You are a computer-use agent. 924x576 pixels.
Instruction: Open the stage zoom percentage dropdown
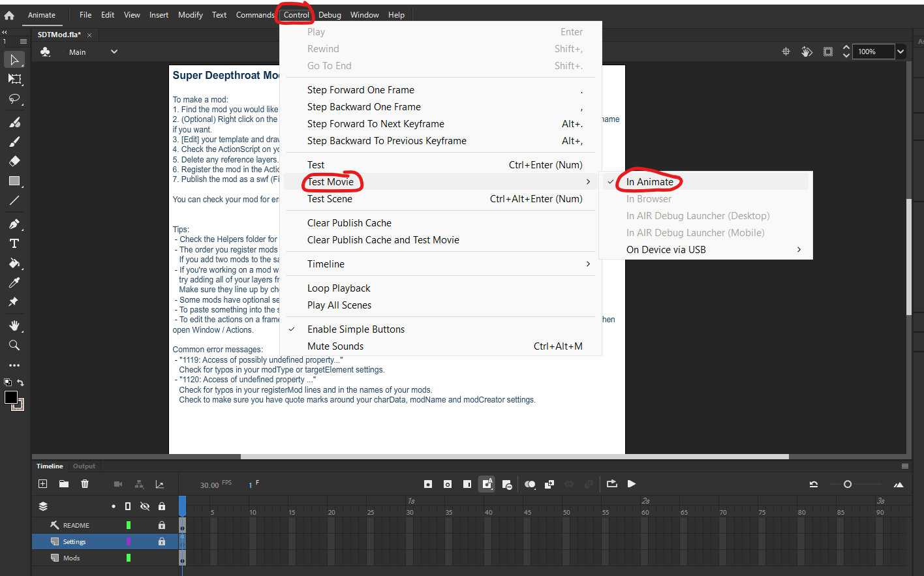pyautogui.click(x=901, y=52)
